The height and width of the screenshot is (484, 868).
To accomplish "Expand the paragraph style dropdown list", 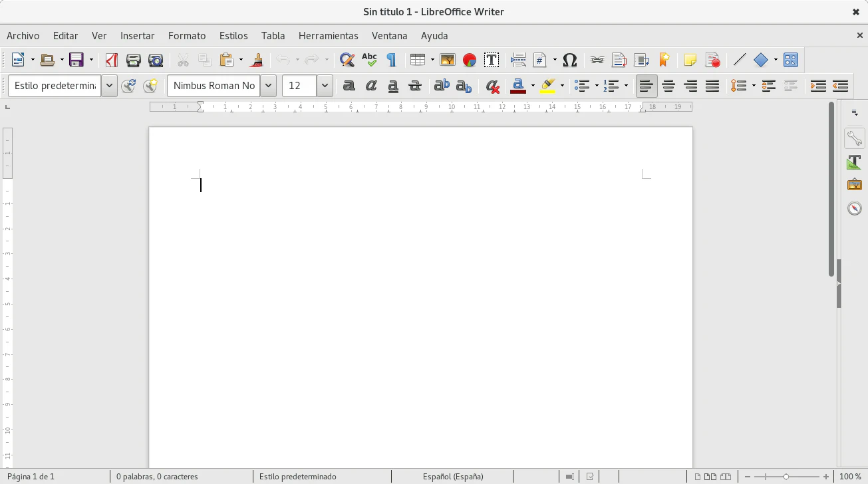I will click(x=109, y=86).
